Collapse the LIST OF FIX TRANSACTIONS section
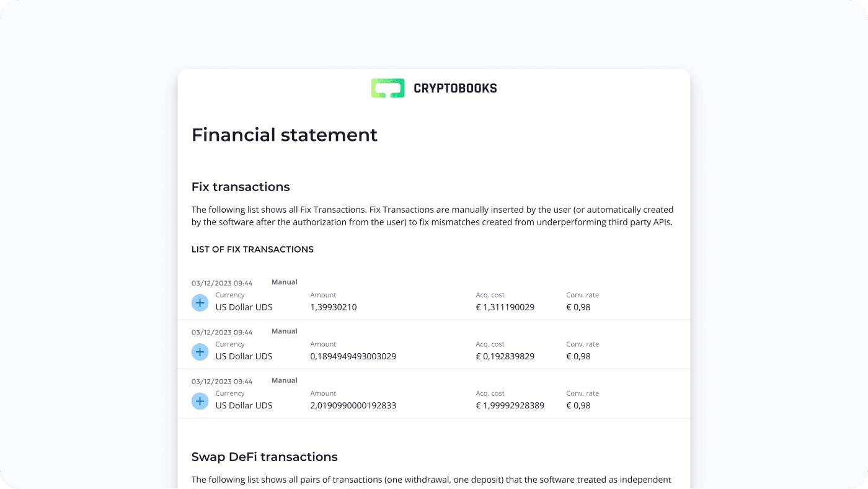The width and height of the screenshot is (868, 489). click(252, 249)
